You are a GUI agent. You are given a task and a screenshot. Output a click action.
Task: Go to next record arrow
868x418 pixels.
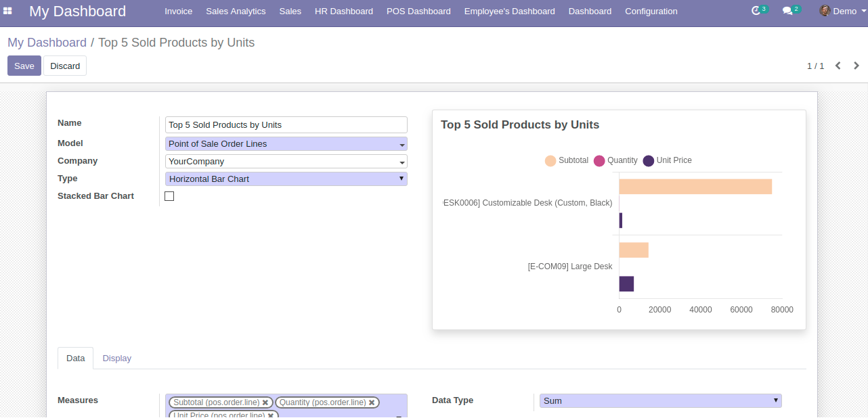click(x=856, y=66)
